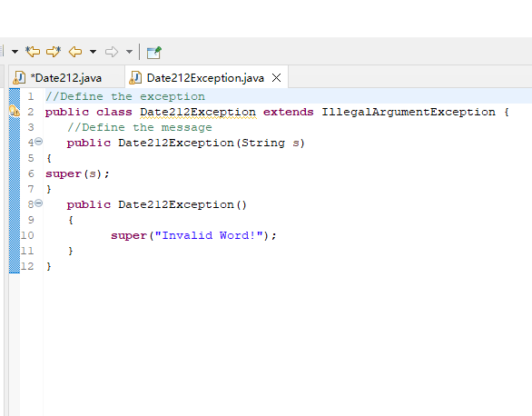Click the file icon on Date212Exception.java tab
The image size is (532, 416).
(135, 78)
